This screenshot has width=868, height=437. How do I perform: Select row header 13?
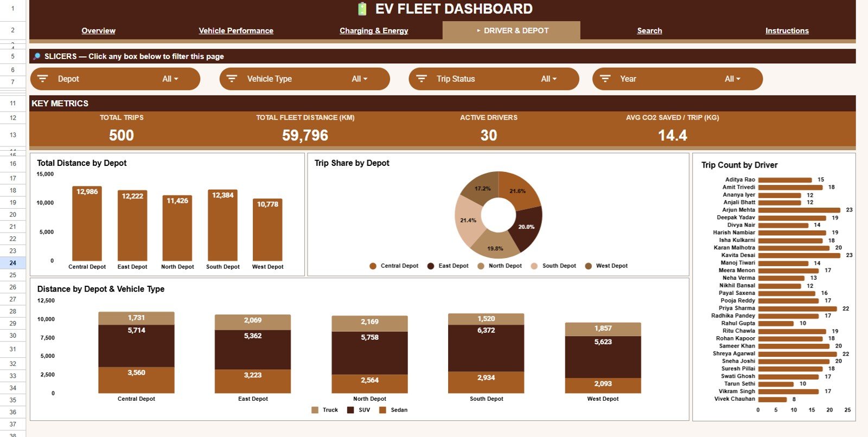coord(12,135)
